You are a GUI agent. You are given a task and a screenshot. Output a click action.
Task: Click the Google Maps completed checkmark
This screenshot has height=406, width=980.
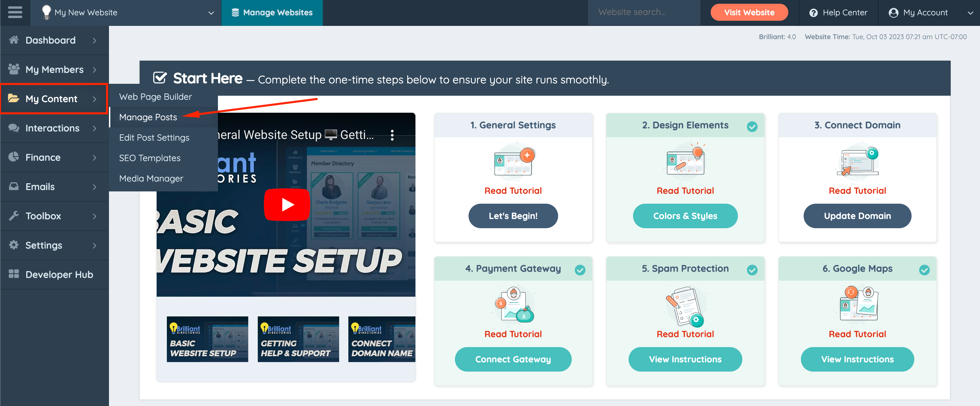click(924, 270)
